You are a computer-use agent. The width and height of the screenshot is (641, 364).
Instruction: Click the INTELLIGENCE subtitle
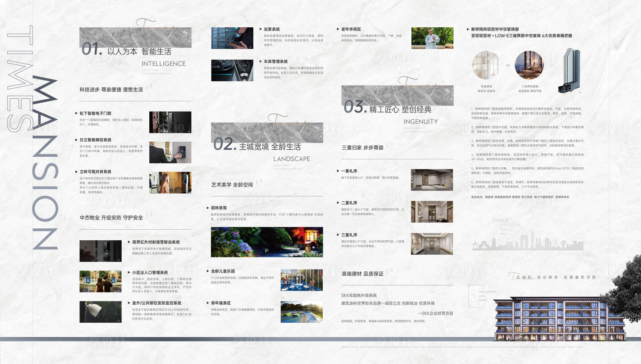tap(163, 64)
